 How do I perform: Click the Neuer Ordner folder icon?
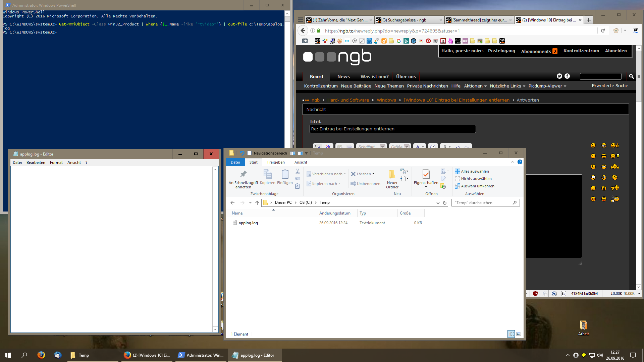[392, 174]
